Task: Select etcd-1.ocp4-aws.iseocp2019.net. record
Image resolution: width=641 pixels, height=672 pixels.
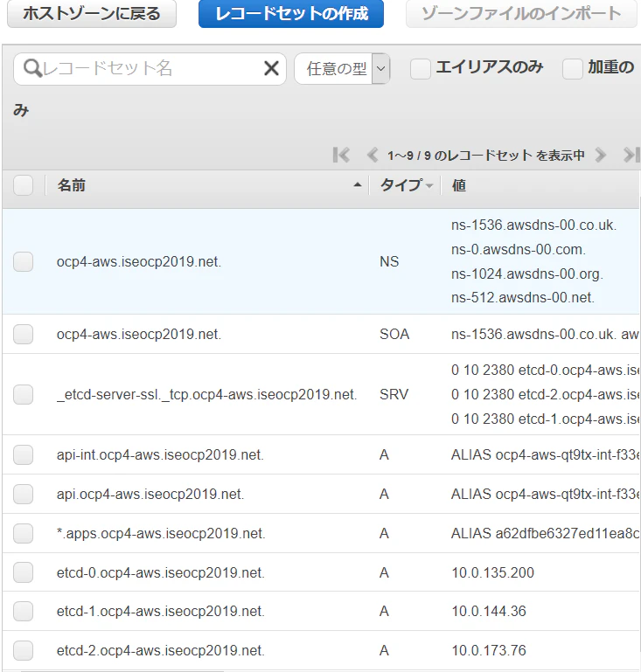Action: 160,611
